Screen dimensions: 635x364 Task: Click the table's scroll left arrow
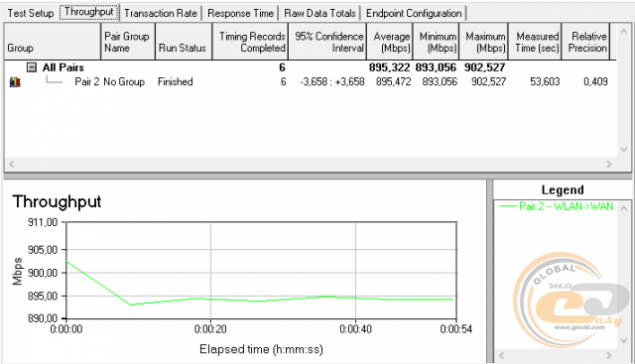(x=11, y=164)
